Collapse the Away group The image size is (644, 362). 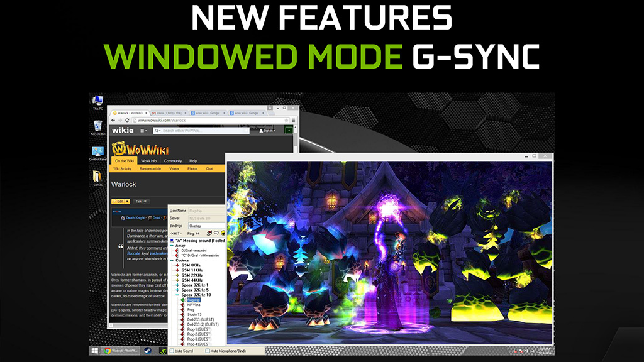click(172, 246)
